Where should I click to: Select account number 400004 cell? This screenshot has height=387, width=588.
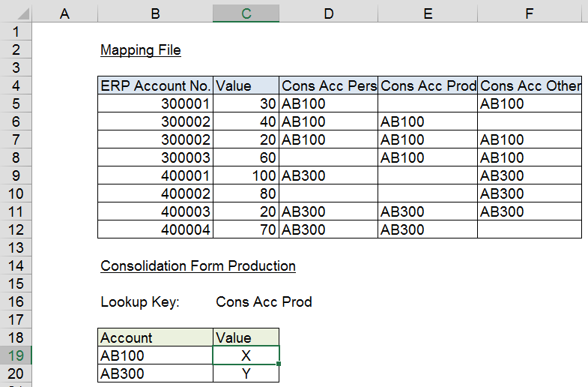[155, 229]
